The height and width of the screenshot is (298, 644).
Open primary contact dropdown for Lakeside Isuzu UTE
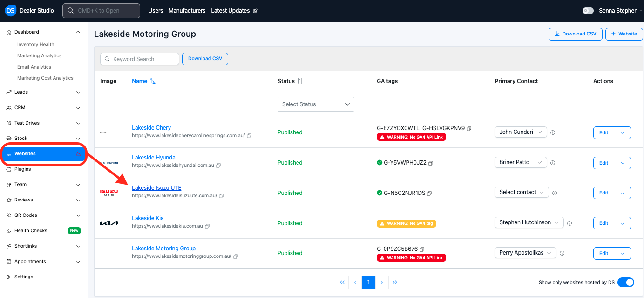(521, 192)
